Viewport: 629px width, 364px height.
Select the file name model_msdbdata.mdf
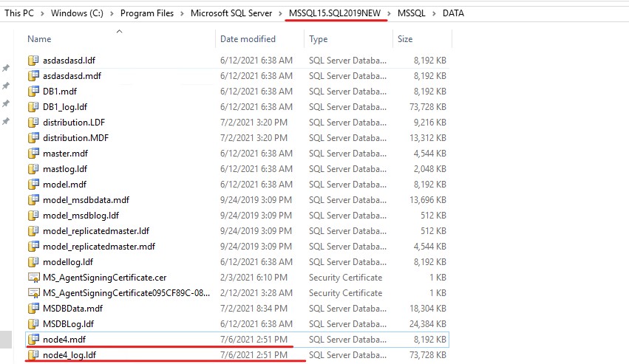tap(86, 200)
